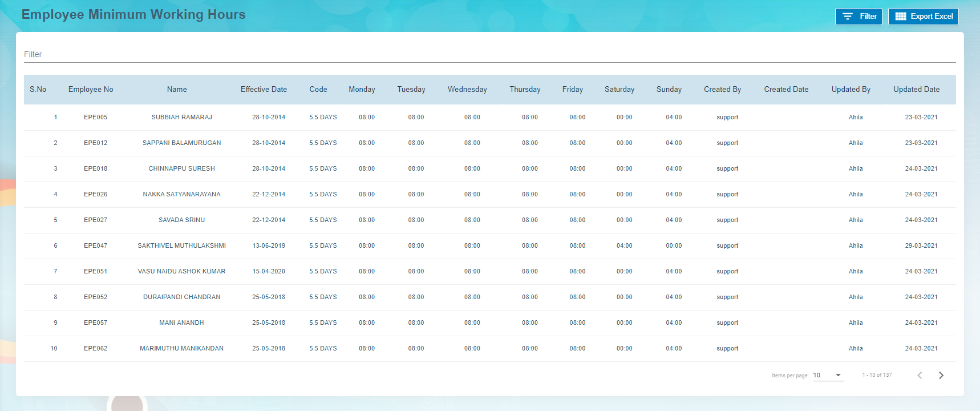Viewport: 980px width, 411px height.
Task: Click the S.No column header
Action: coord(38,90)
